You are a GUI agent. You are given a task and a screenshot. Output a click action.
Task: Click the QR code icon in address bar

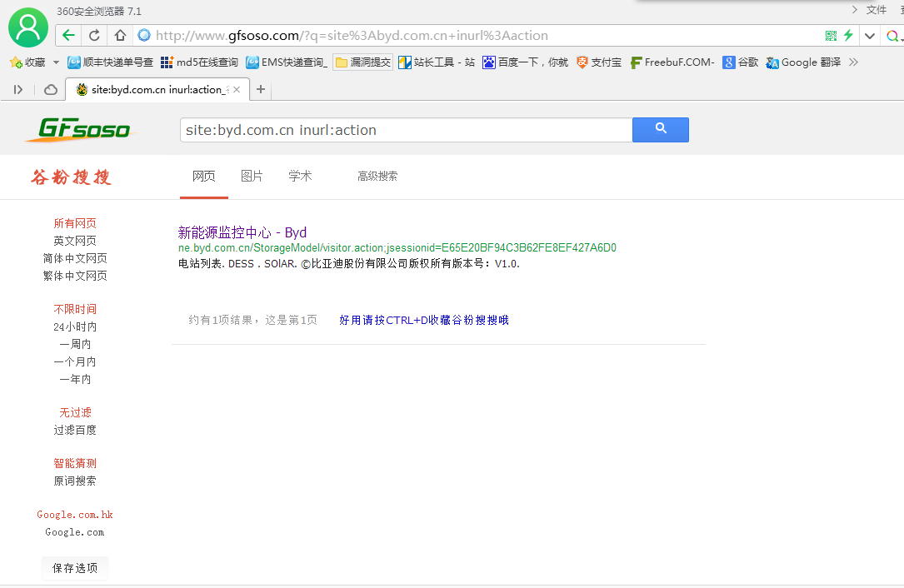coord(831,36)
